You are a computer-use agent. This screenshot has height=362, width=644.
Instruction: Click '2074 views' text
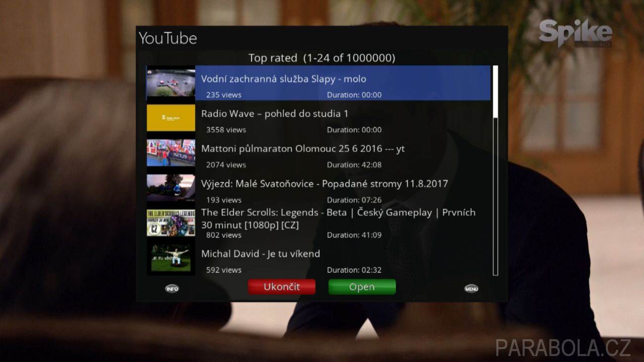point(226,165)
